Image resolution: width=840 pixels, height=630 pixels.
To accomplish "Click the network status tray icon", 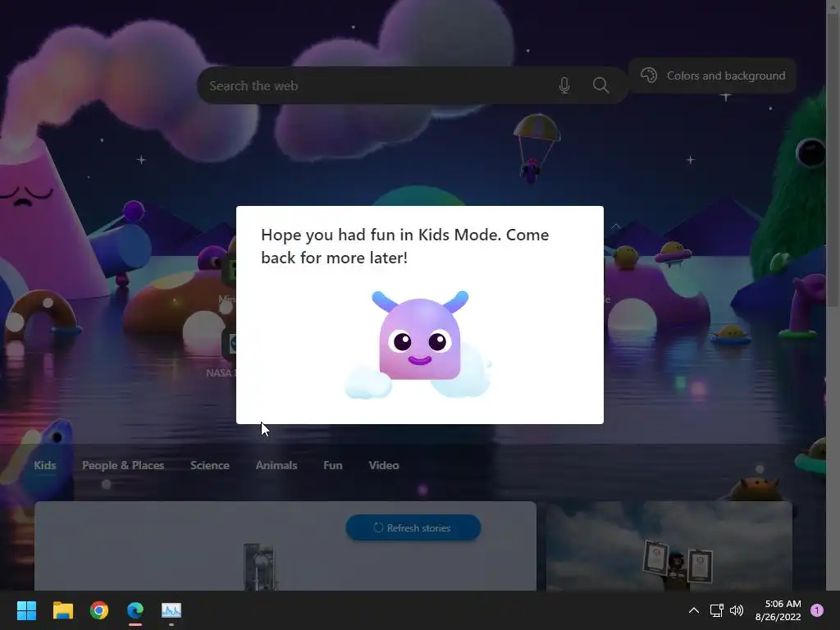I will tap(716, 610).
